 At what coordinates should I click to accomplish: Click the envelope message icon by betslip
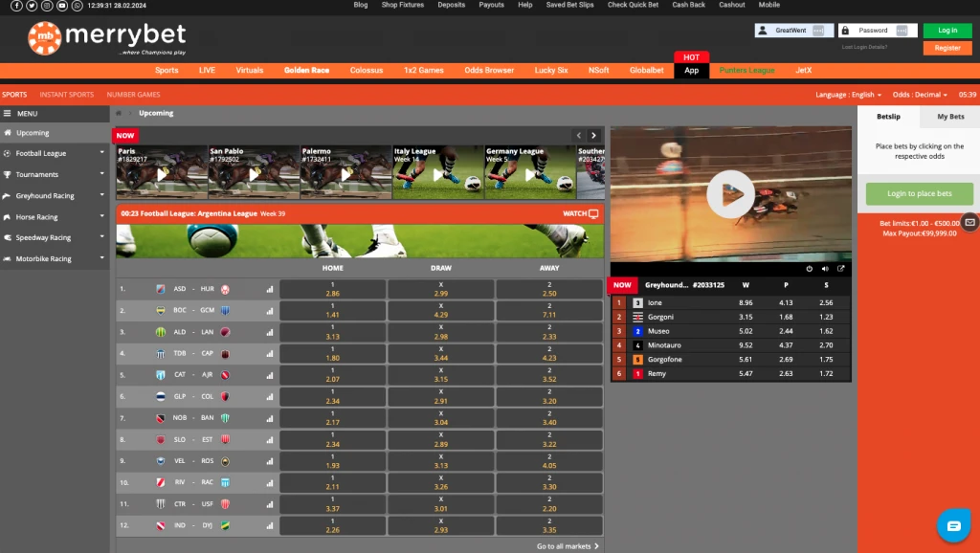point(969,222)
